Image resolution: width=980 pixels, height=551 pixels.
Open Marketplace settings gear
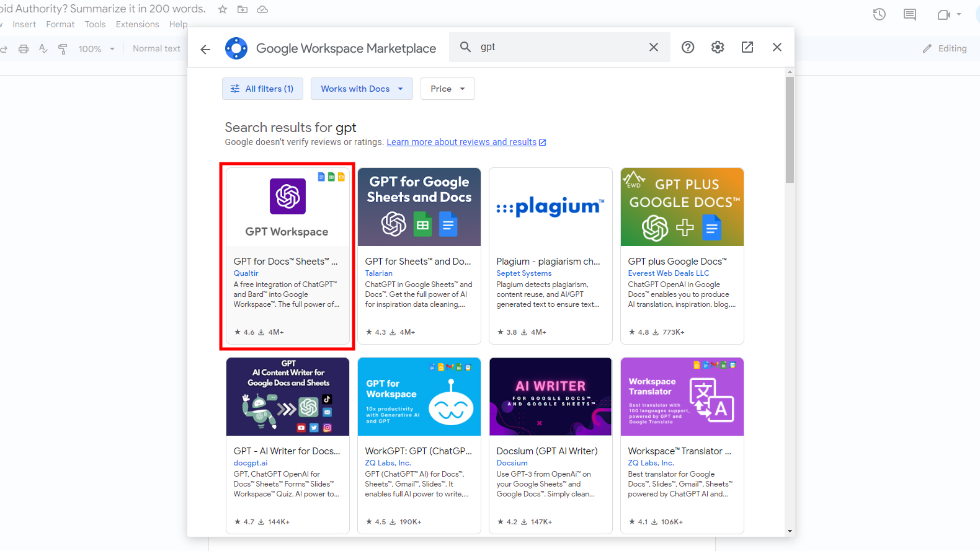(x=717, y=47)
